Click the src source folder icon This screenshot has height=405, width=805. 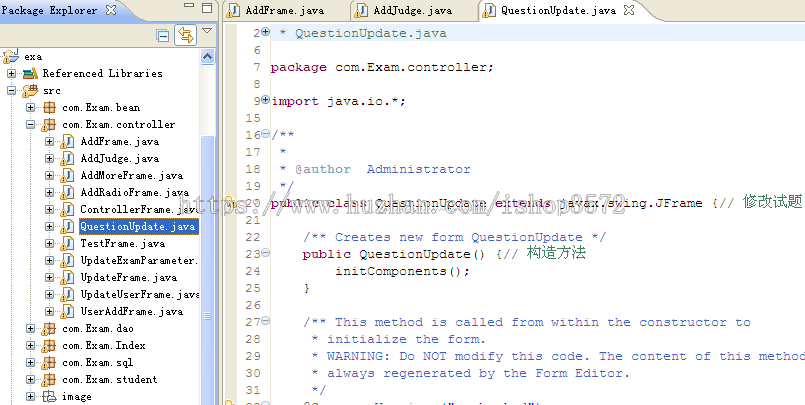30,90
